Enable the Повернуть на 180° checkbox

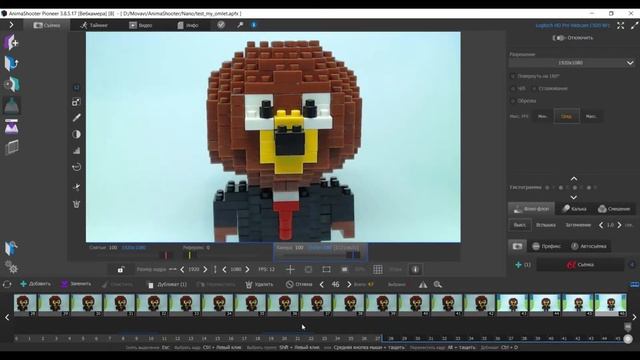(x=513, y=76)
